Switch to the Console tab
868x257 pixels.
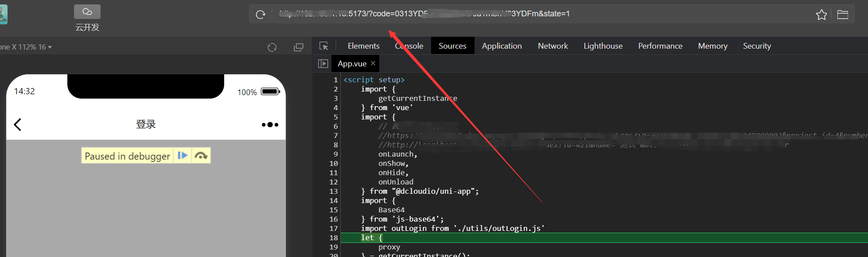coord(409,46)
